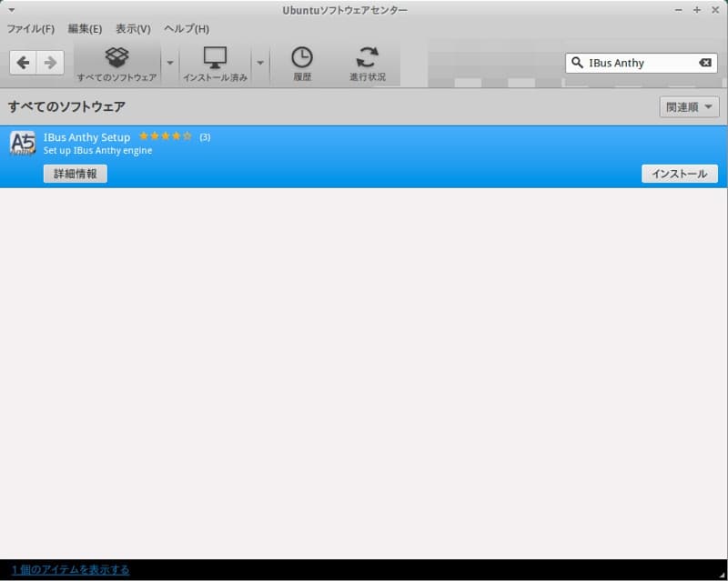
Task: Click the search magnifier icon
Action: point(577,63)
